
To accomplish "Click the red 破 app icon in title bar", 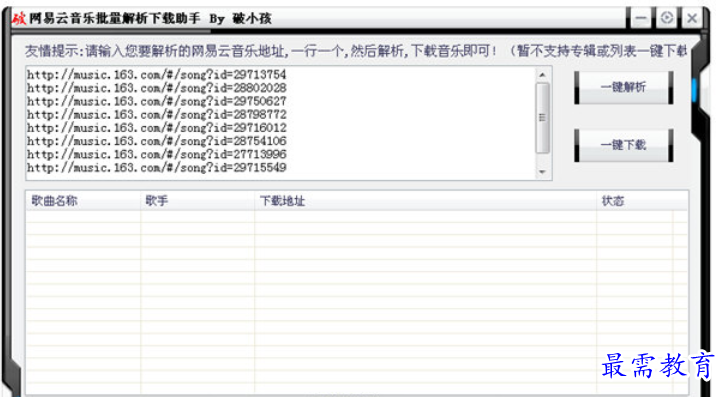I will pos(19,18).
